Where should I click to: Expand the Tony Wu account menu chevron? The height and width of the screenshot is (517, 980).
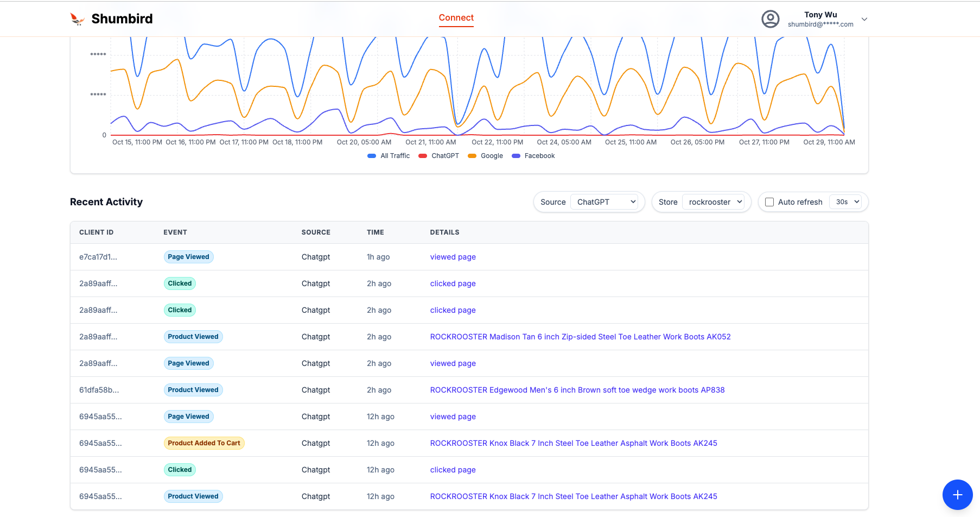(864, 19)
